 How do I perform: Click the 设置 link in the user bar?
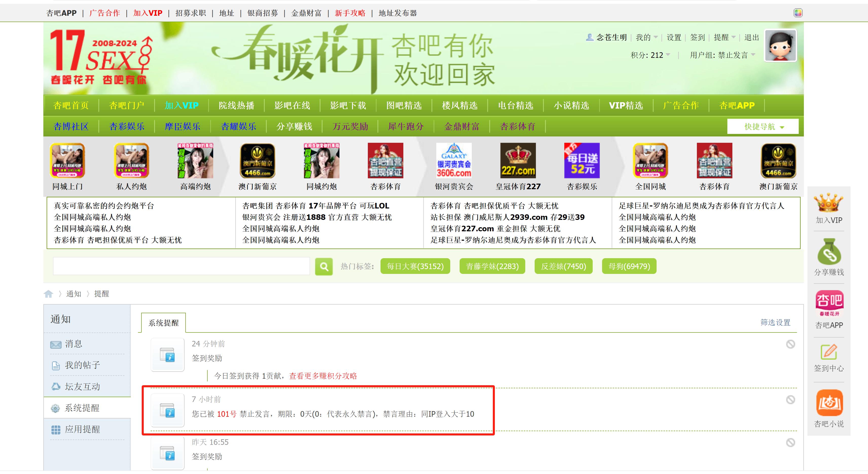tap(674, 38)
